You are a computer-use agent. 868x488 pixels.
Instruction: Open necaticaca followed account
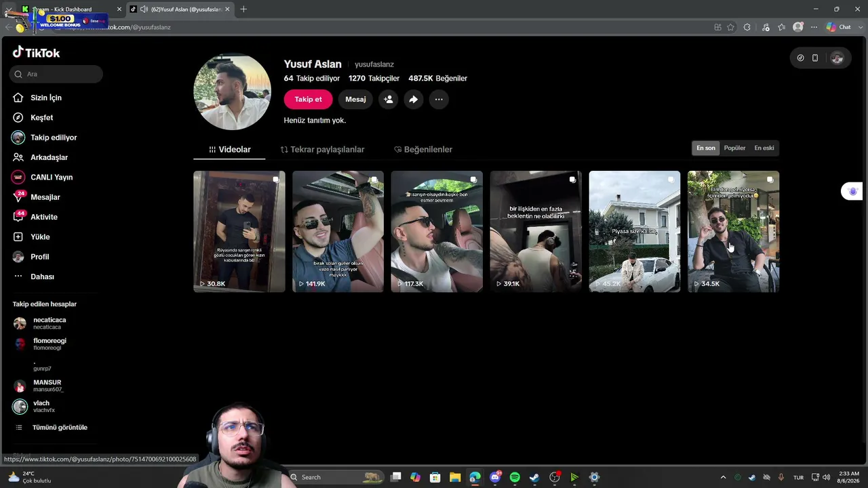click(x=40, y=323)
